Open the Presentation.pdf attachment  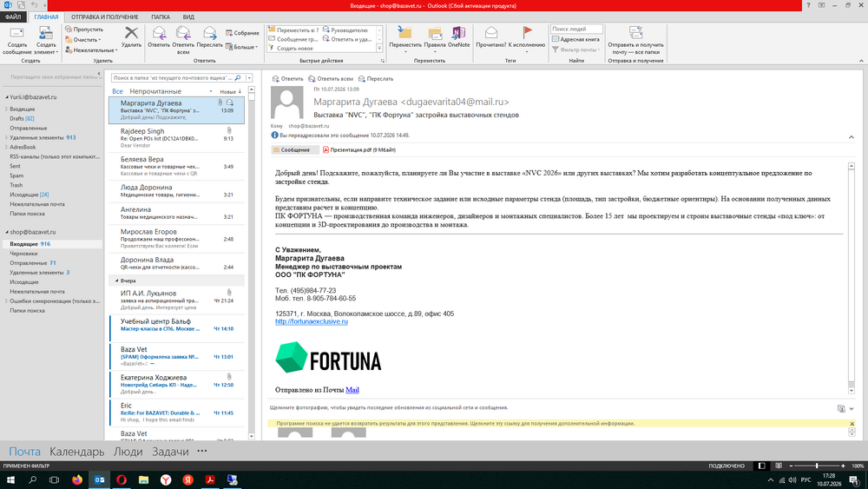click(359, 150)
